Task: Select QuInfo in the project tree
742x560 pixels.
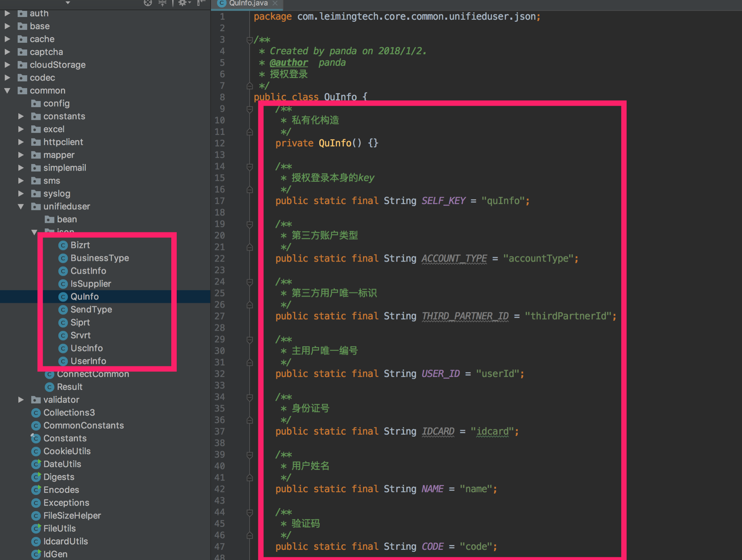Action: [x=85, y=297]
